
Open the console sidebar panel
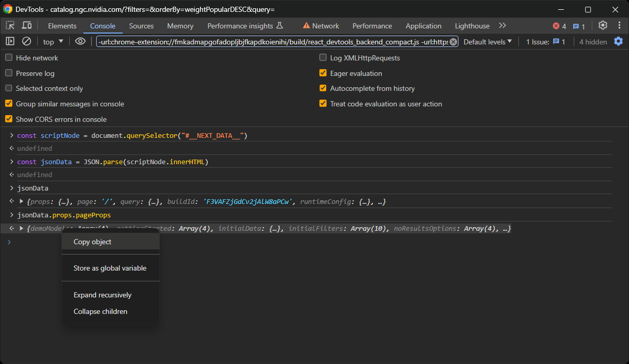[9, 41]
